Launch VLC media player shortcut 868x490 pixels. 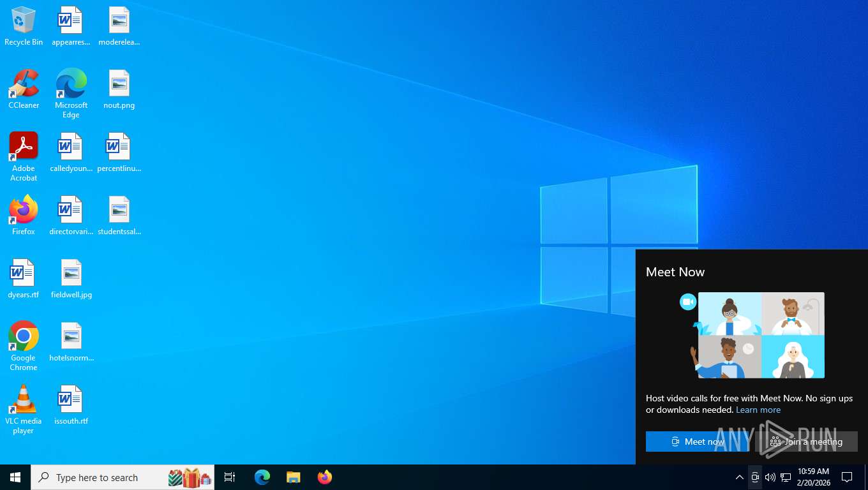click(x=24, y=410)
